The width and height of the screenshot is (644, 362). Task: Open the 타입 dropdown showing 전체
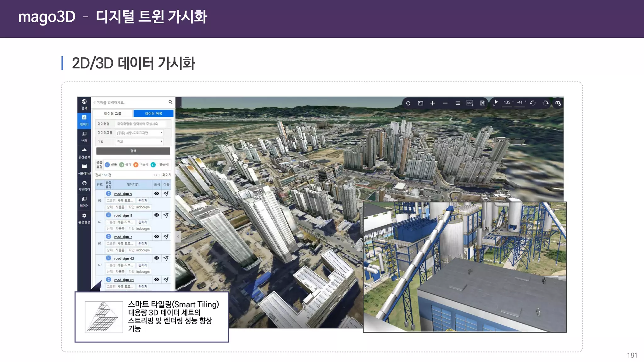tap(140, 141)
